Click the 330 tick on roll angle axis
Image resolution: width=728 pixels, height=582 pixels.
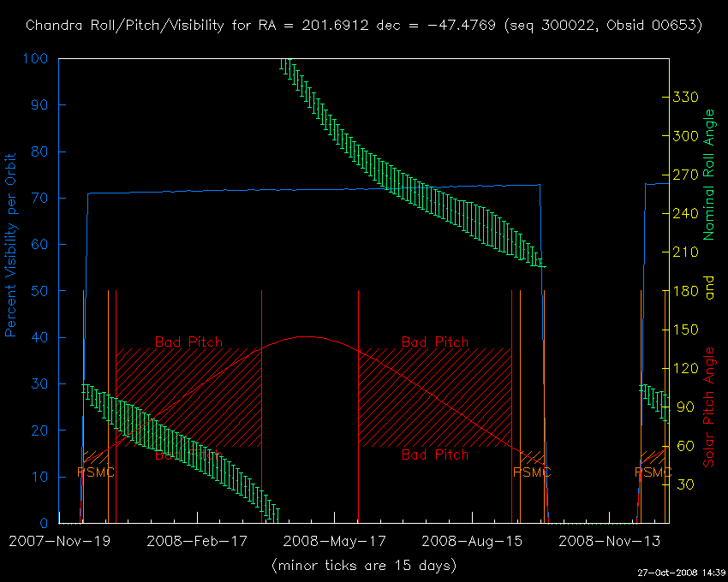(688, 98)
